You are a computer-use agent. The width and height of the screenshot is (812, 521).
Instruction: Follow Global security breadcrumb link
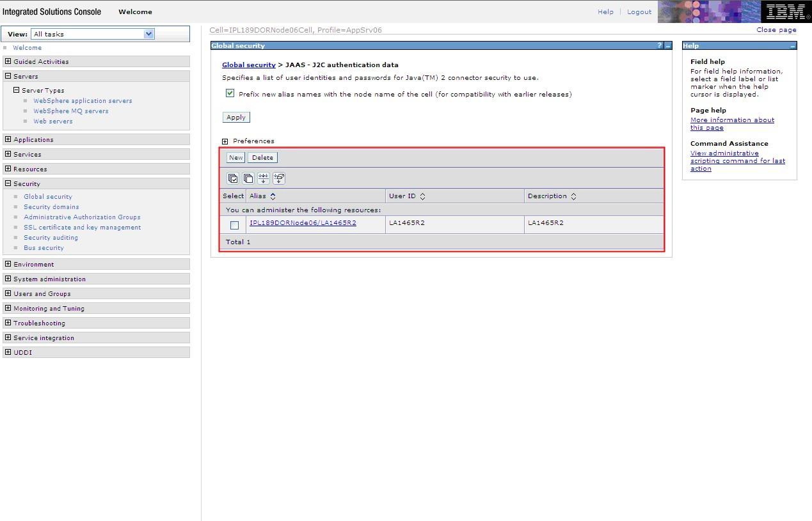[x=249, y=65]
